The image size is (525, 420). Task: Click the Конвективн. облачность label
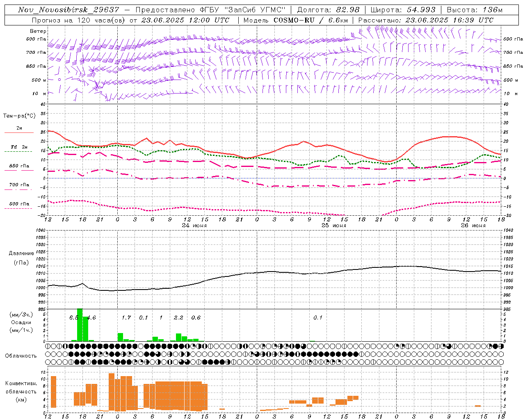[x=21, y=388]
